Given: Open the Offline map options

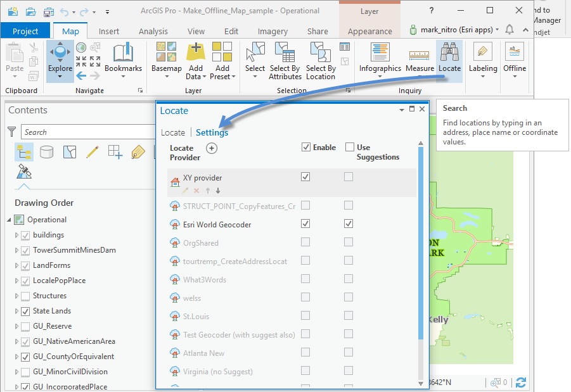Looking at the screenshot, I should 515,61.
